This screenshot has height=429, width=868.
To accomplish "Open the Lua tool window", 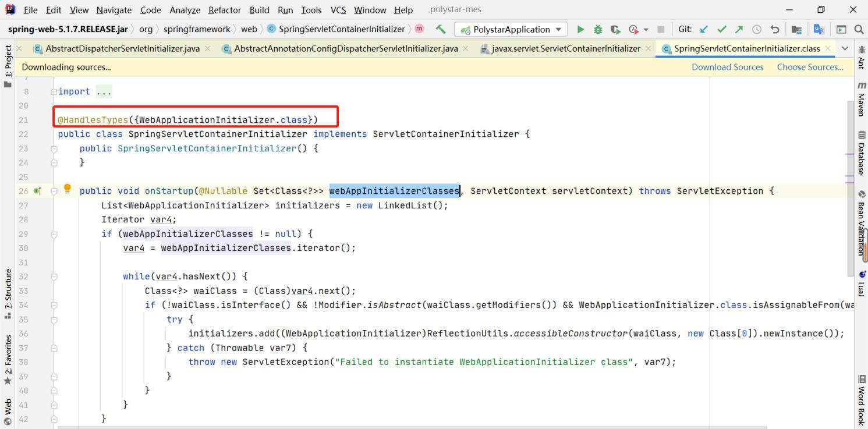I will [x=861, y=284].
